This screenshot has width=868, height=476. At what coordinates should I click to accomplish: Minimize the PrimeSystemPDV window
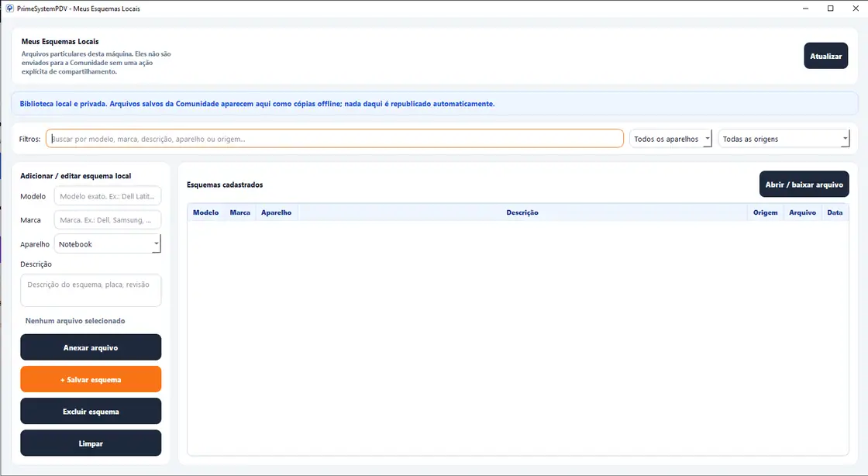(x=805, y=9)
